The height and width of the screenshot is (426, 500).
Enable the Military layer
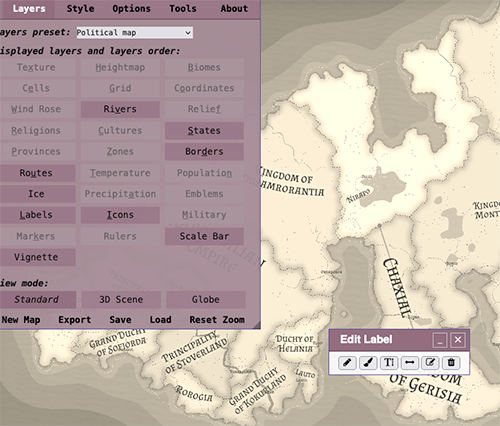point(204,215)
